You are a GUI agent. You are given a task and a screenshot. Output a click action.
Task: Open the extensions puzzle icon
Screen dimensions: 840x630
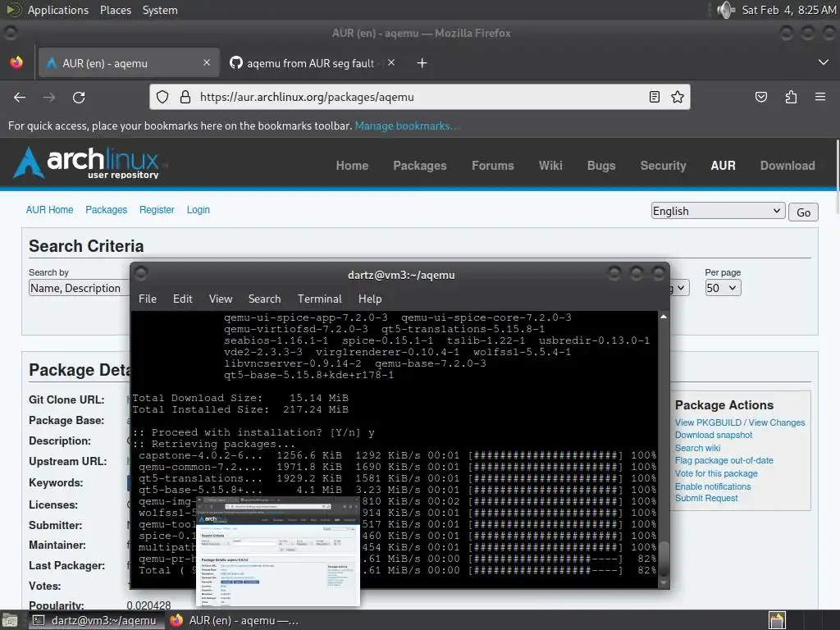tap(791, 97)
